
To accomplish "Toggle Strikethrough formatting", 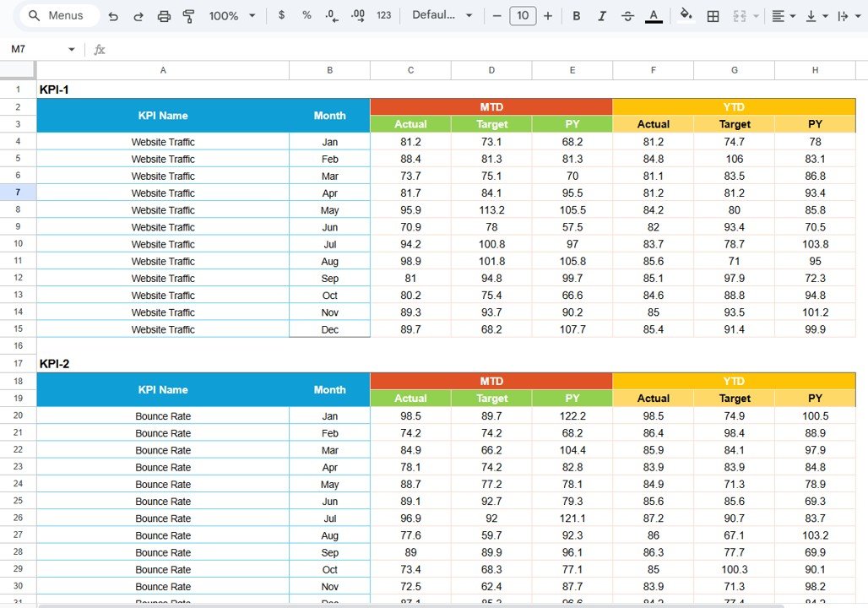I will click(x=627, y=16).
